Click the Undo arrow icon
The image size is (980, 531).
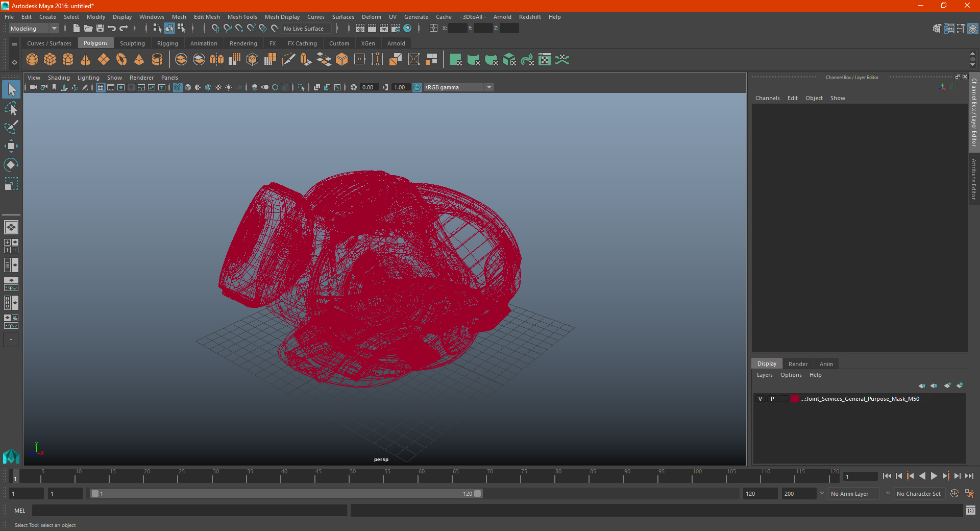coord(112,29)
